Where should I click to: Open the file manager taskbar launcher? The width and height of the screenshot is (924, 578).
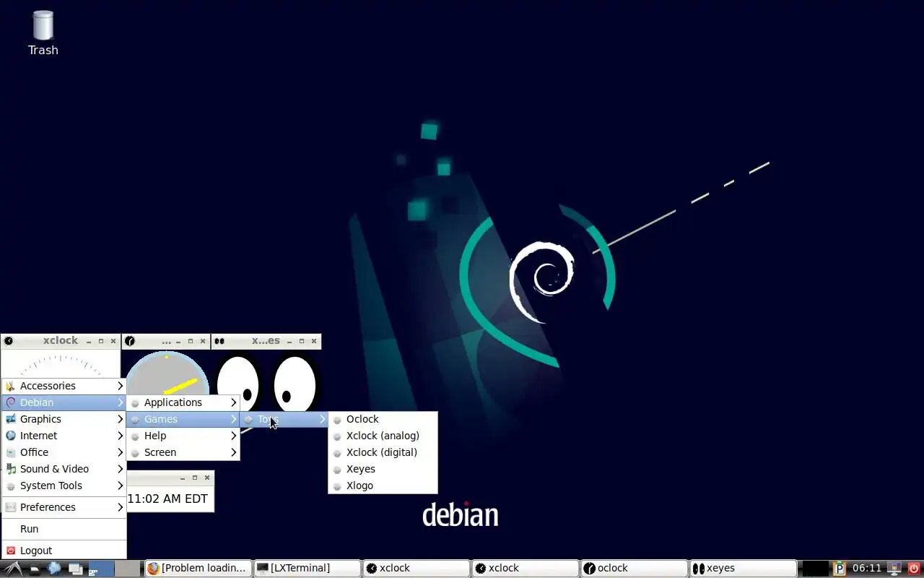pyautogui.click(x=34, y=569)
